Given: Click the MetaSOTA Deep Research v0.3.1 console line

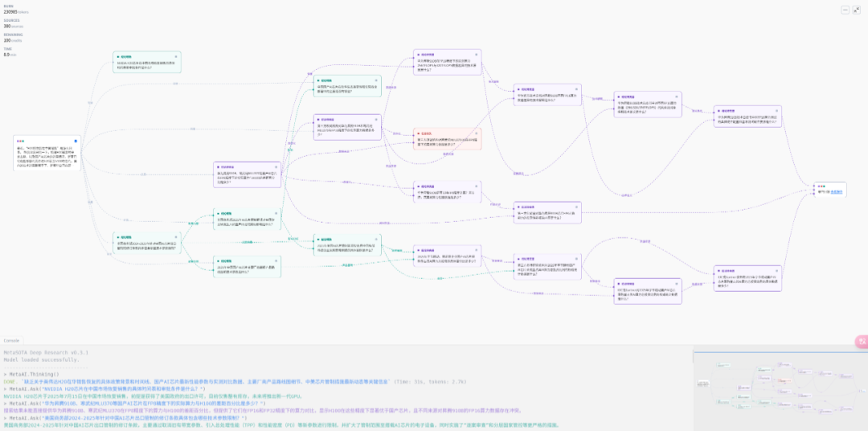Looking at the screenshot, I should point(46,352).
